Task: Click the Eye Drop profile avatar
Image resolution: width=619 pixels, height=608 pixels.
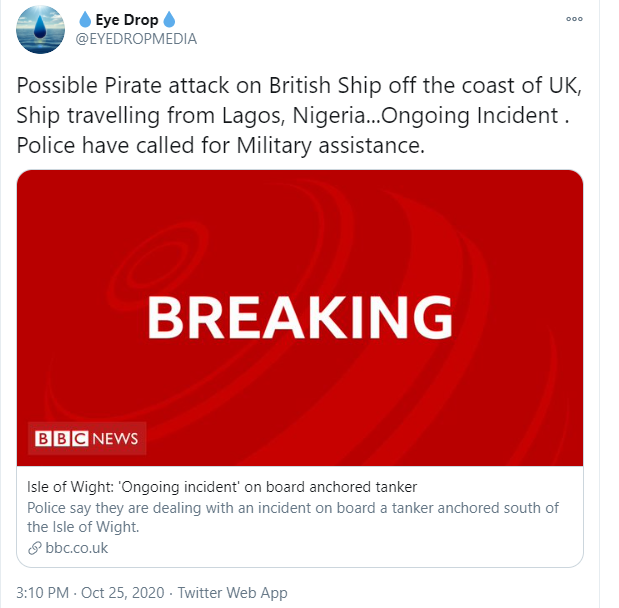Action: point(43,29)
